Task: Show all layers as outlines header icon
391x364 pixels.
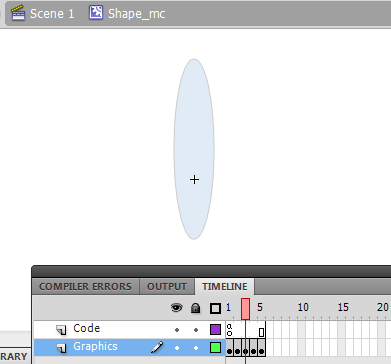Action: [215, 308]
